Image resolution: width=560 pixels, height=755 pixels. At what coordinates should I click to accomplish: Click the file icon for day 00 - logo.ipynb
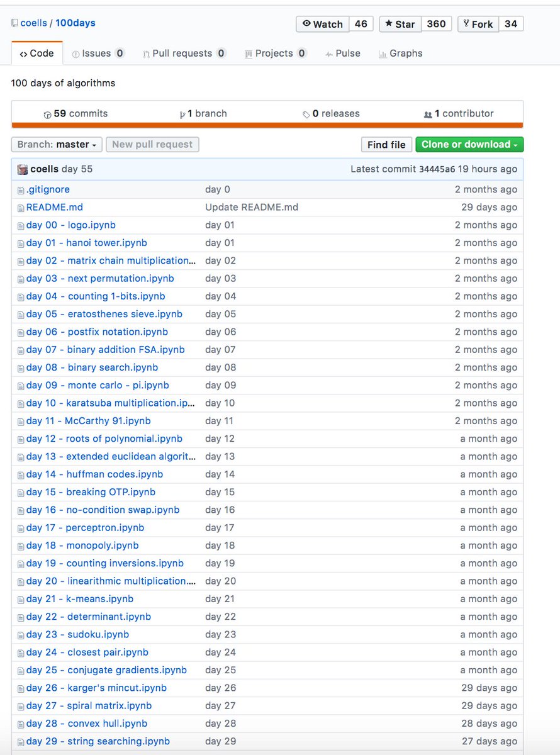pos(21,225)
